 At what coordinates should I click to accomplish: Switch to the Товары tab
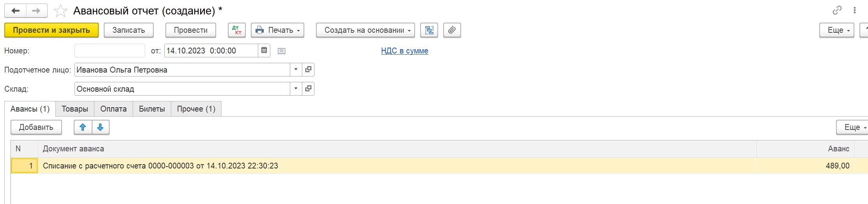click(75, 109)
